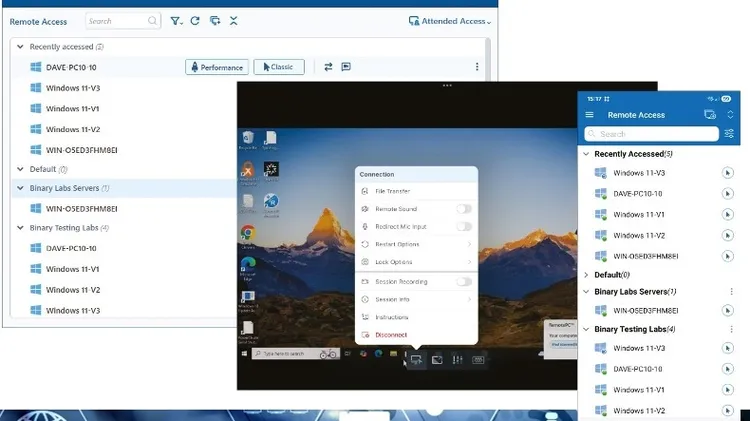Tap the mobile Search field

click(x=651, y=134)
